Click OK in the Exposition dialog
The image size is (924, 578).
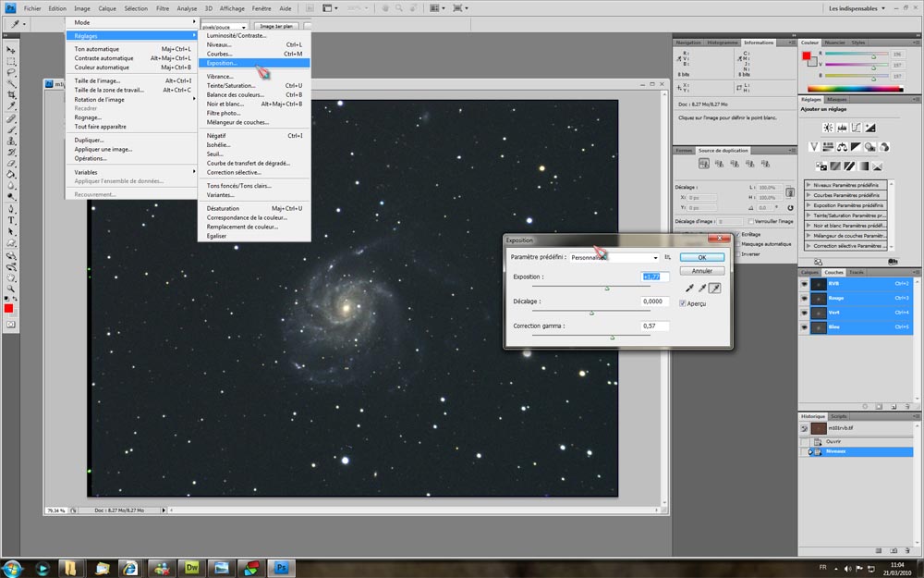(701, 257)
